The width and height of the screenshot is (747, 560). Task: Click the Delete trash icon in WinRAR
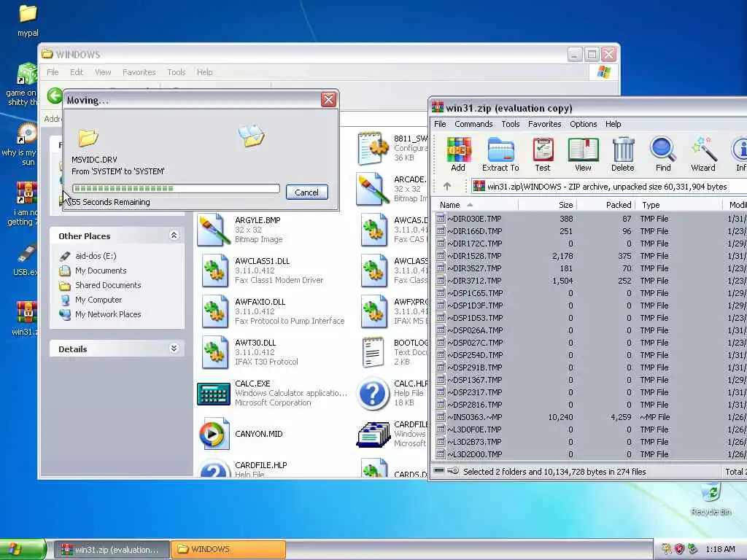623,154
